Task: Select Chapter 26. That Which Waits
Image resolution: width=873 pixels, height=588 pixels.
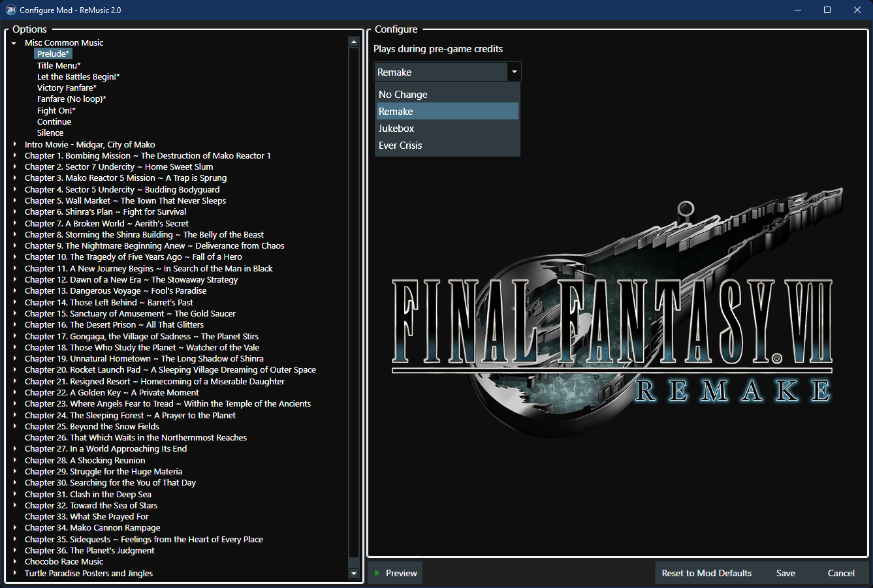Action: click(136, 438)
